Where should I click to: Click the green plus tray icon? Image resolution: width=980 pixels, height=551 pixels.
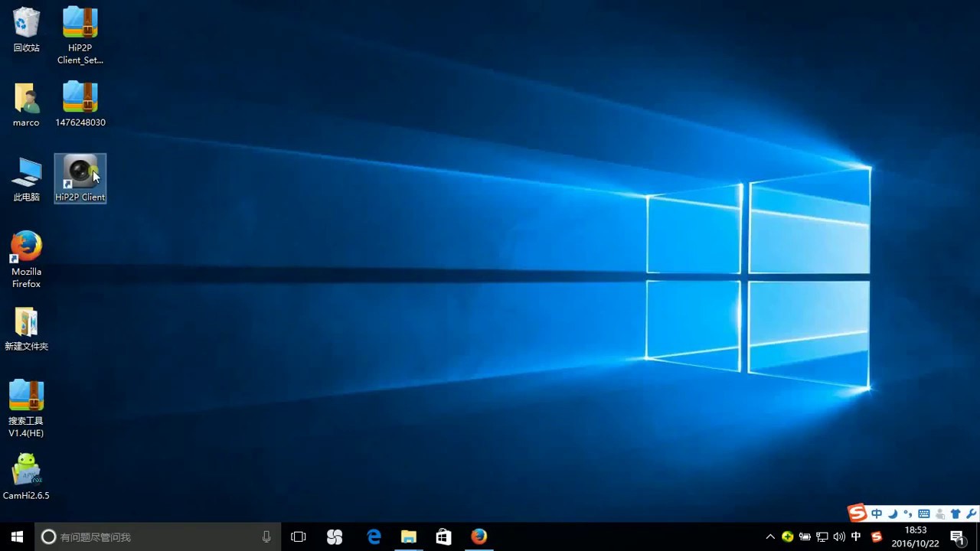pos(787,537)
